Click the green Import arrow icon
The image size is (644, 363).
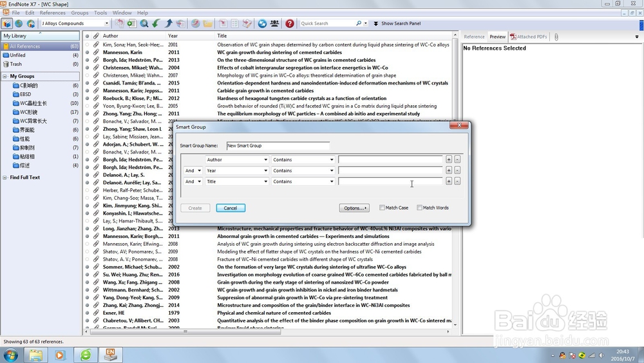click(x=156, y=23)
